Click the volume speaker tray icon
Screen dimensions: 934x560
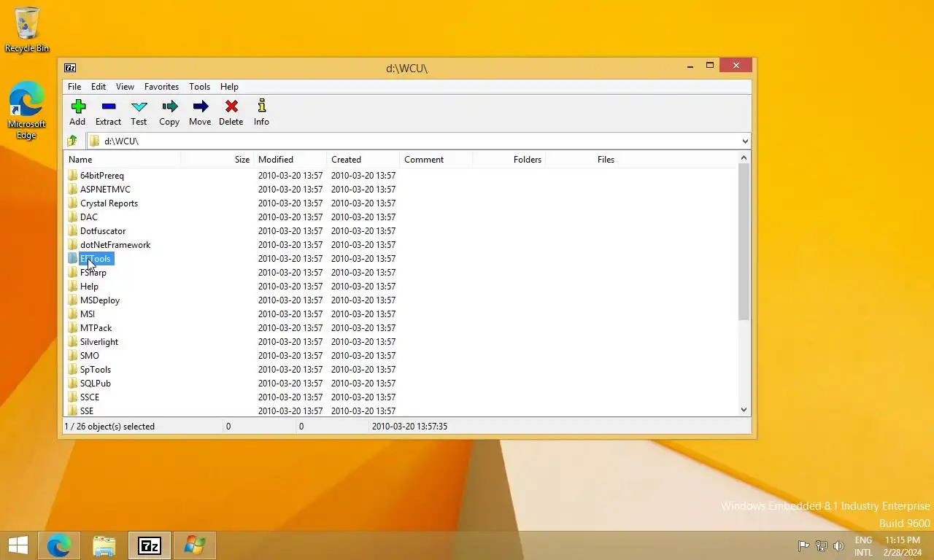[838, 545]
